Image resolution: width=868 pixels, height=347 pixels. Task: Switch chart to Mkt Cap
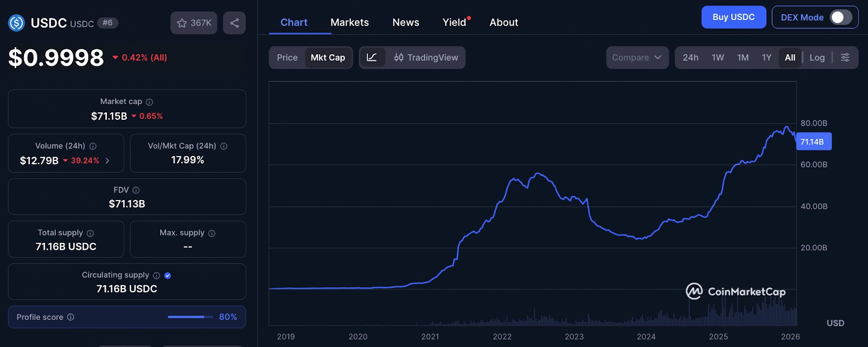point(328,57)
